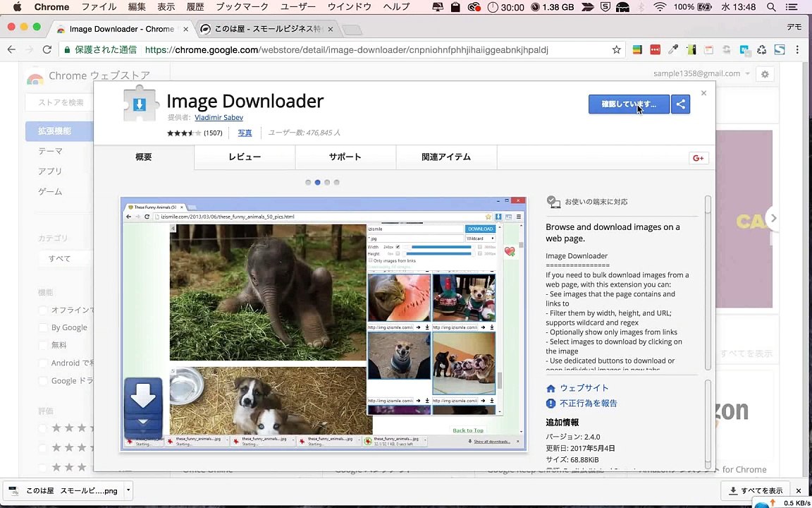The height and width of the screenshot is (508, 812).
Task: Select the second screenshot carousel dot
Action: (317, 183)
